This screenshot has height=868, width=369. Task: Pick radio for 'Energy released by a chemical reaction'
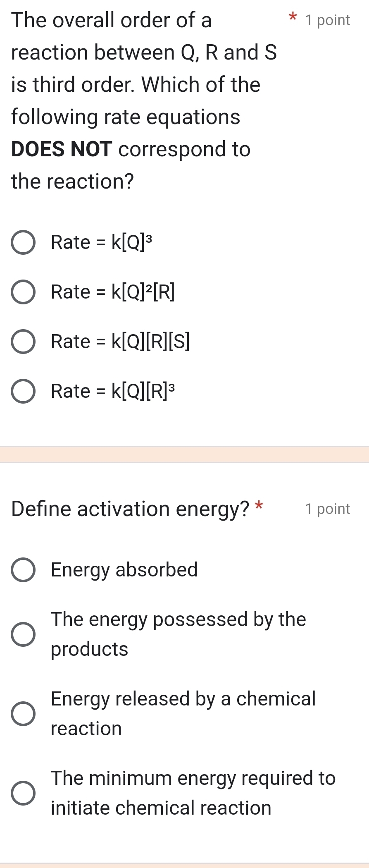point(23,713)
